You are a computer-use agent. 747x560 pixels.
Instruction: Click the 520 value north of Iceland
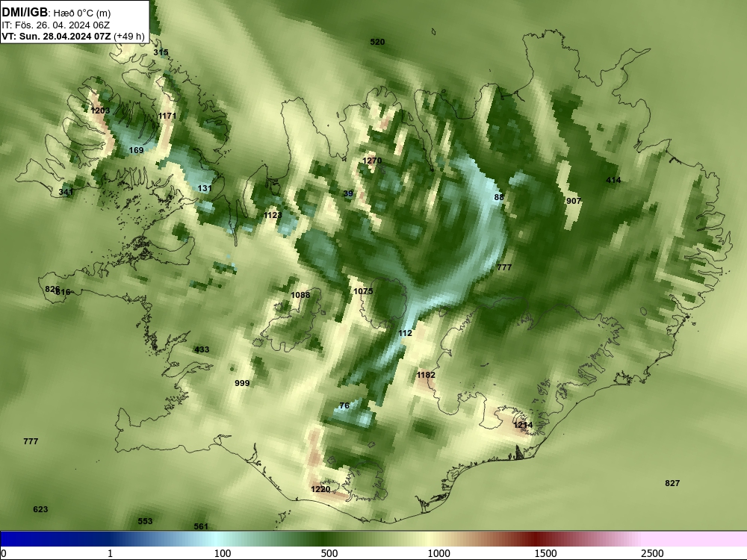point(377,42)
